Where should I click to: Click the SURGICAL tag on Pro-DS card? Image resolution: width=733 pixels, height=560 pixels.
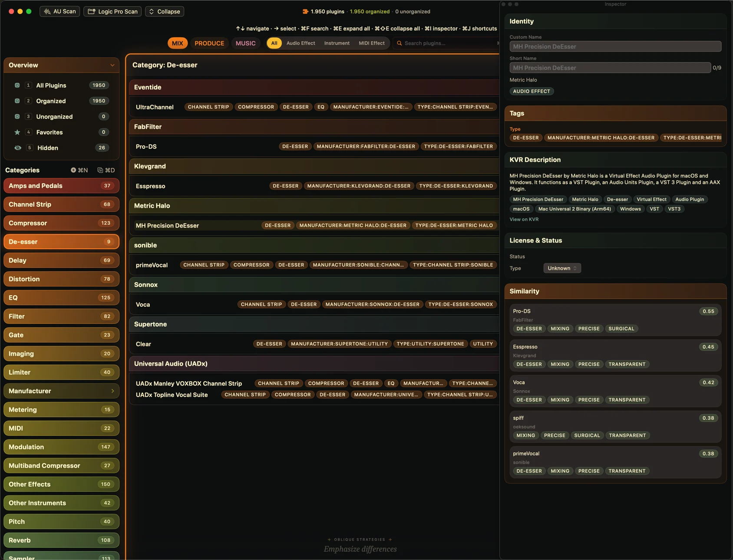tap(621, 329)
